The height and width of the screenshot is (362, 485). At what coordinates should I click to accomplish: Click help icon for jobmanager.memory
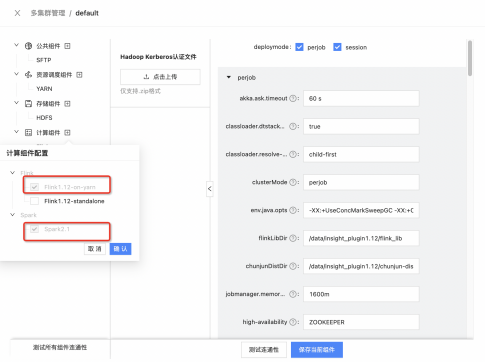[293, 294]
